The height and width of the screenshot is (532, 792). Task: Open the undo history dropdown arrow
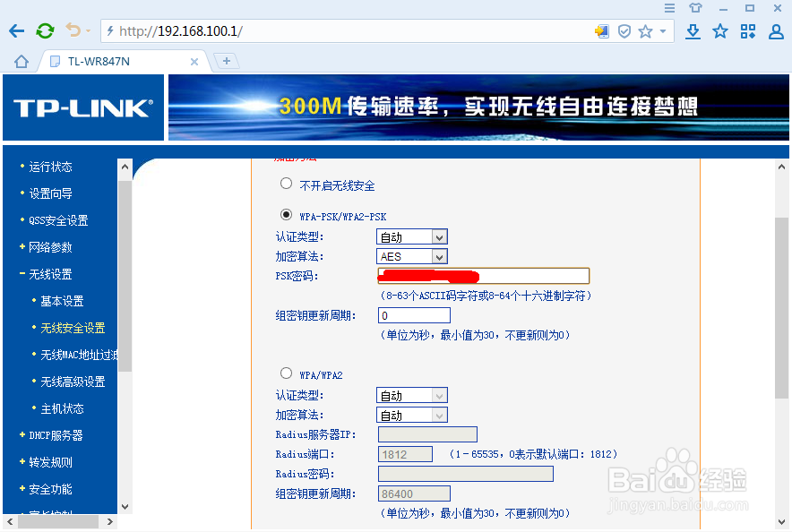click(x=88, y=31)
